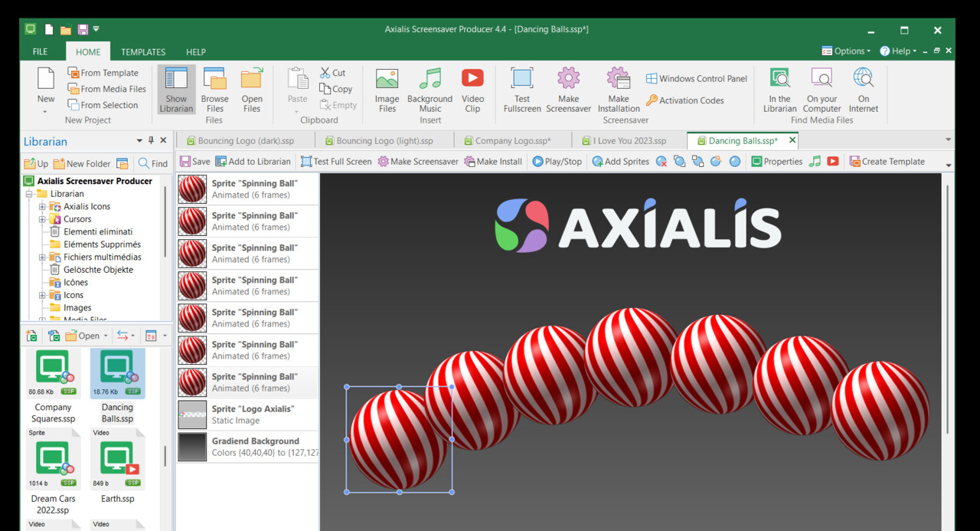This screenshot has width=980, height=531.
Task: Click the Gradient Background color preview
Action: [191, 446]
